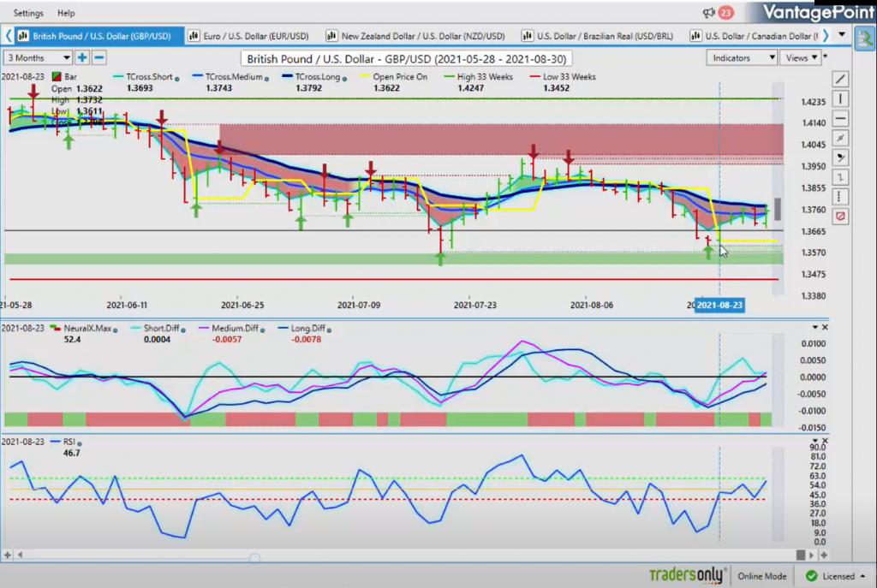Open the green chart panel icon at top right

tap(865, 38)
